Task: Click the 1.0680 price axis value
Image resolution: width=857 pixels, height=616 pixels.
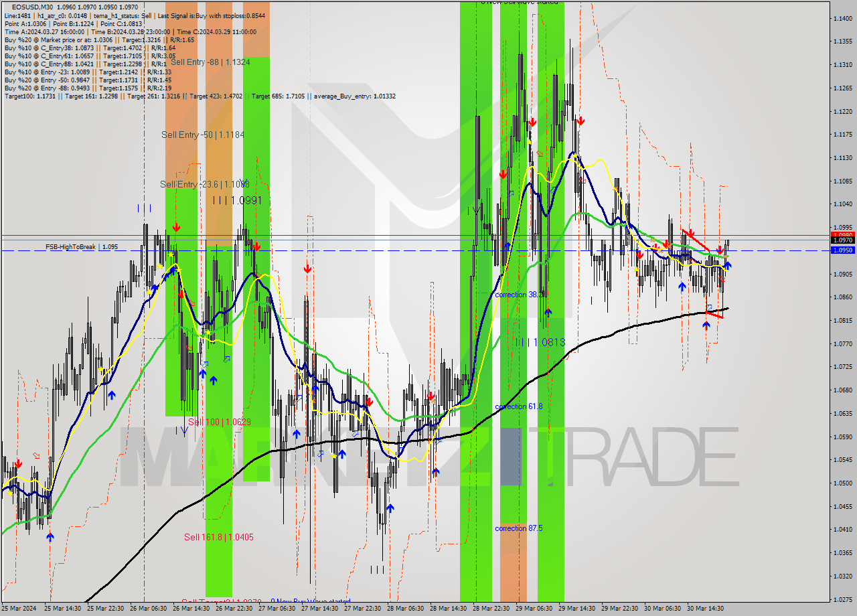Action: coord(842,390)
